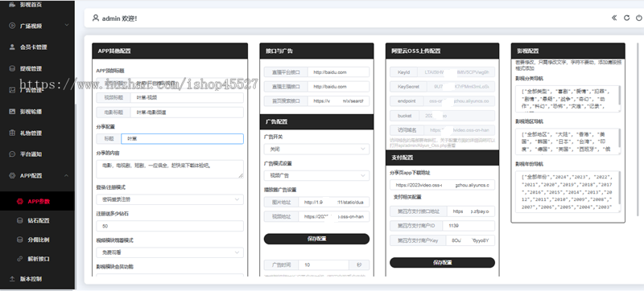The width and height of the screenshot is (644, 291).
Task: Save the 广告配置 with 保存配置 button
Action: pos(316,239)
